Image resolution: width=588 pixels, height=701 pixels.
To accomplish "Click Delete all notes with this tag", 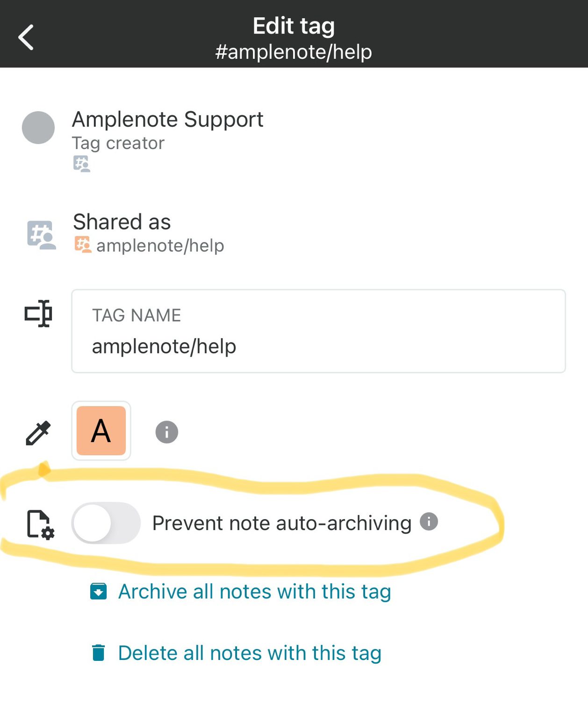I will point(250,653).
